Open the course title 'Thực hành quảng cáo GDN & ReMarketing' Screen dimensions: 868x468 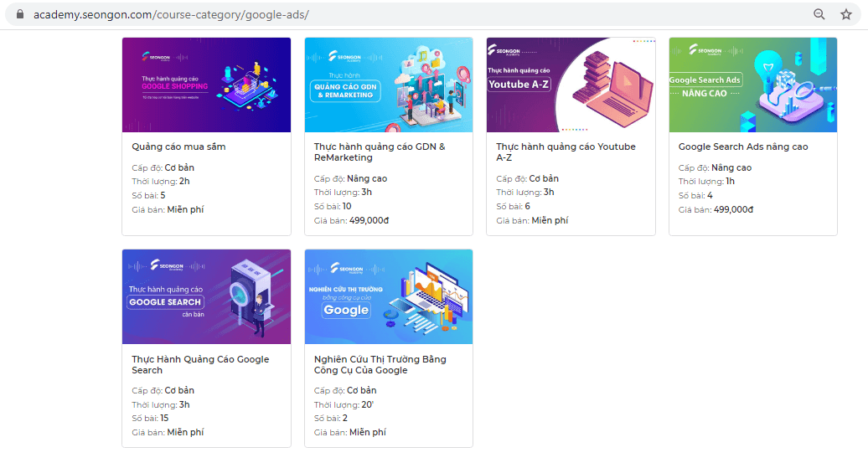pyautogui.click(x=380, y=152)
